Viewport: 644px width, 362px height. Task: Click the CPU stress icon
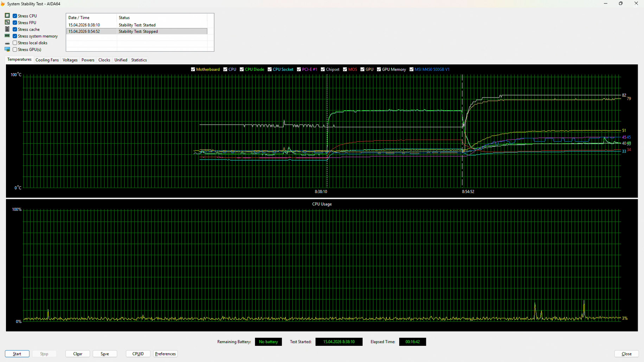click(x=7, y=16)
